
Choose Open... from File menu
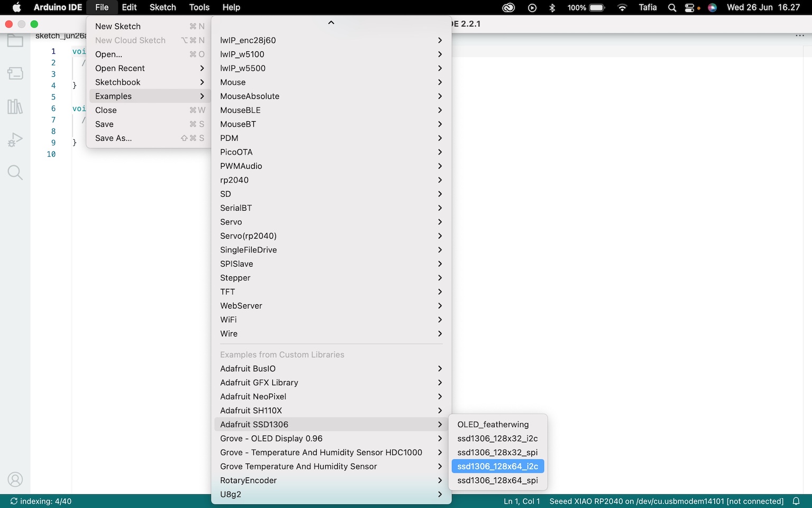(150, 55)
